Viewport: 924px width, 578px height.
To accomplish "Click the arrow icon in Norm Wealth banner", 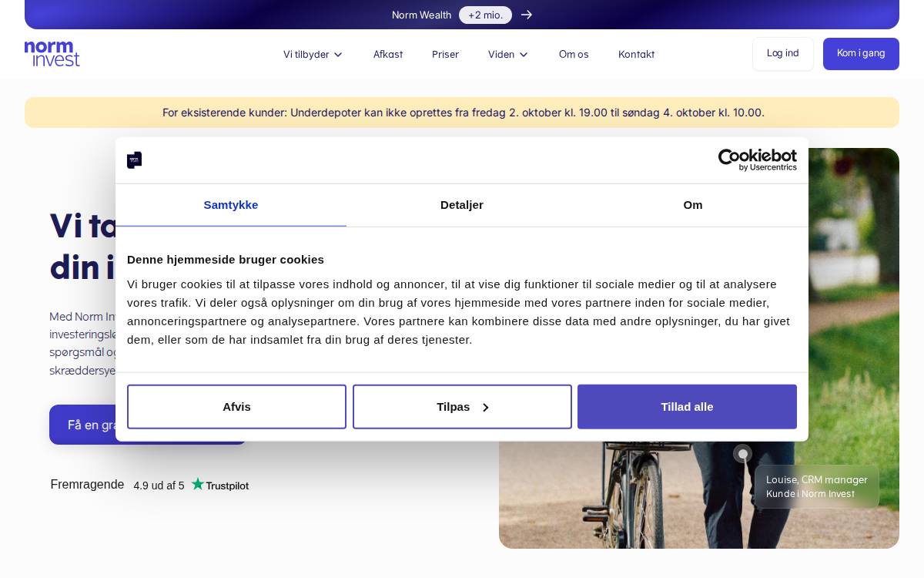I will (527, 15).
